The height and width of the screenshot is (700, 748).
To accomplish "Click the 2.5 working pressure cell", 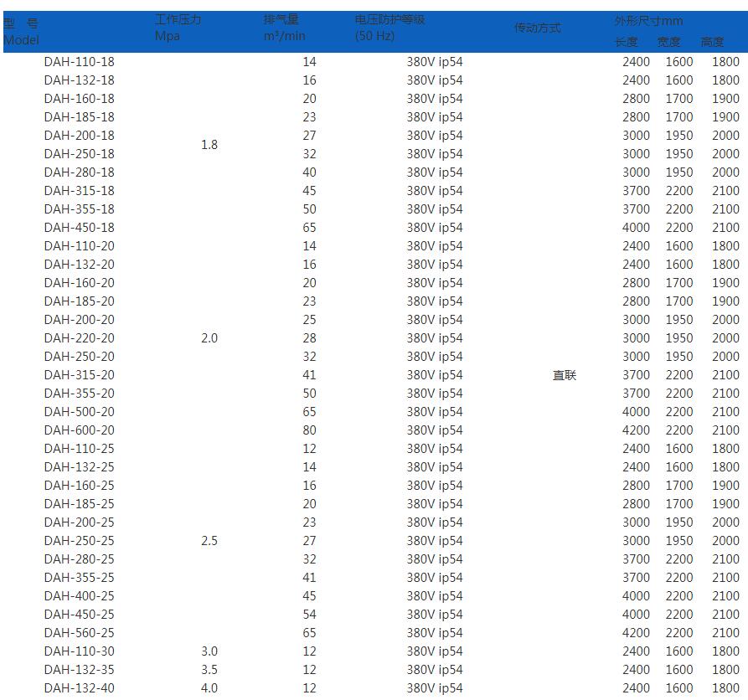I will [x=209, y=541].
